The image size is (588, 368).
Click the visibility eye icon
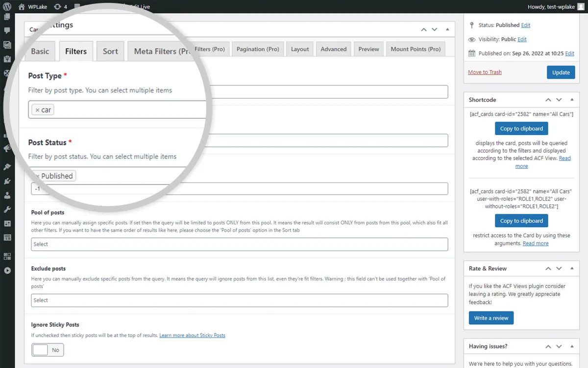[x=472, y=39]
